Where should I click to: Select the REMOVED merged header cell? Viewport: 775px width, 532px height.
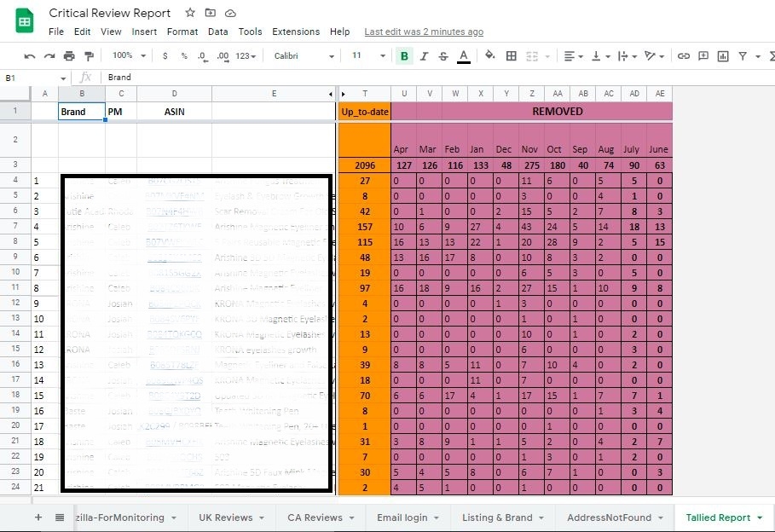[557, 112]
